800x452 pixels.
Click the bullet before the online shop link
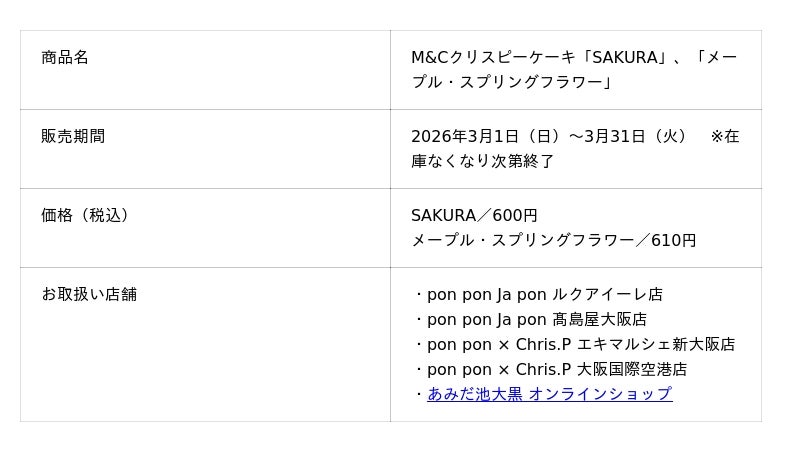pos(419,394)
